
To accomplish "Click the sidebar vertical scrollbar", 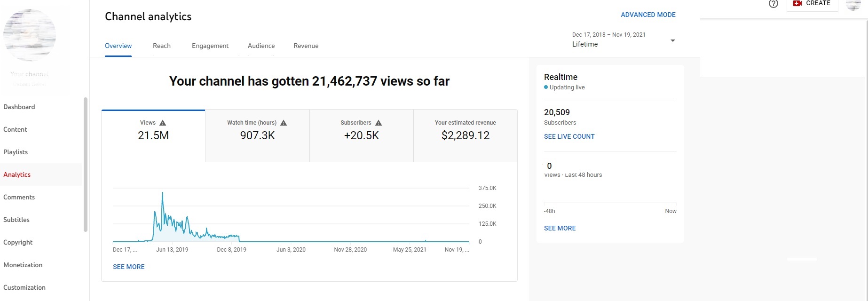I will click(x=86, y=165).
